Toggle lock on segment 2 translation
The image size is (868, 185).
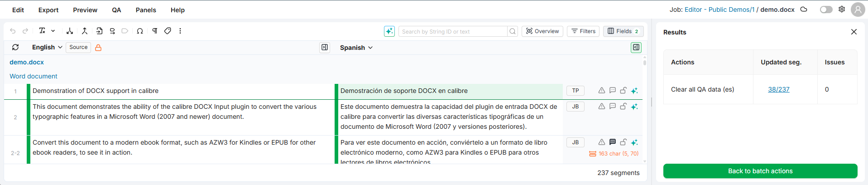623,107
